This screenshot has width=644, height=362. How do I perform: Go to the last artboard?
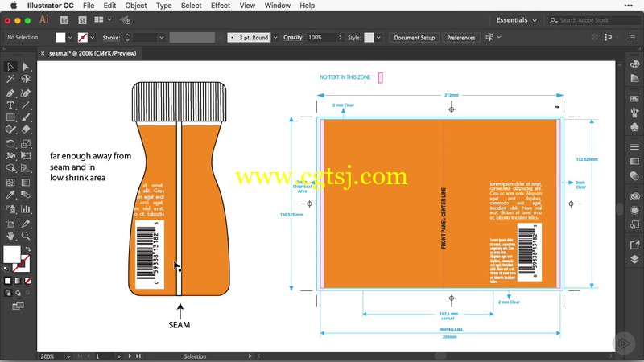pyautogui.click(x=138, y=356)
